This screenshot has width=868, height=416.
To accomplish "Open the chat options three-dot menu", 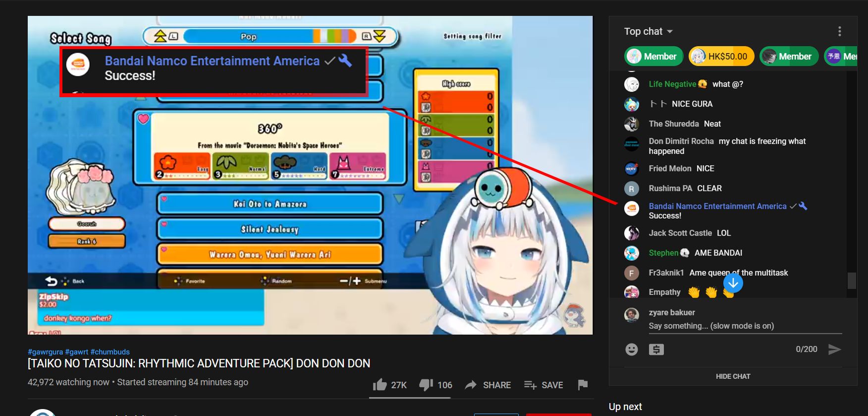I will point(839,31).
